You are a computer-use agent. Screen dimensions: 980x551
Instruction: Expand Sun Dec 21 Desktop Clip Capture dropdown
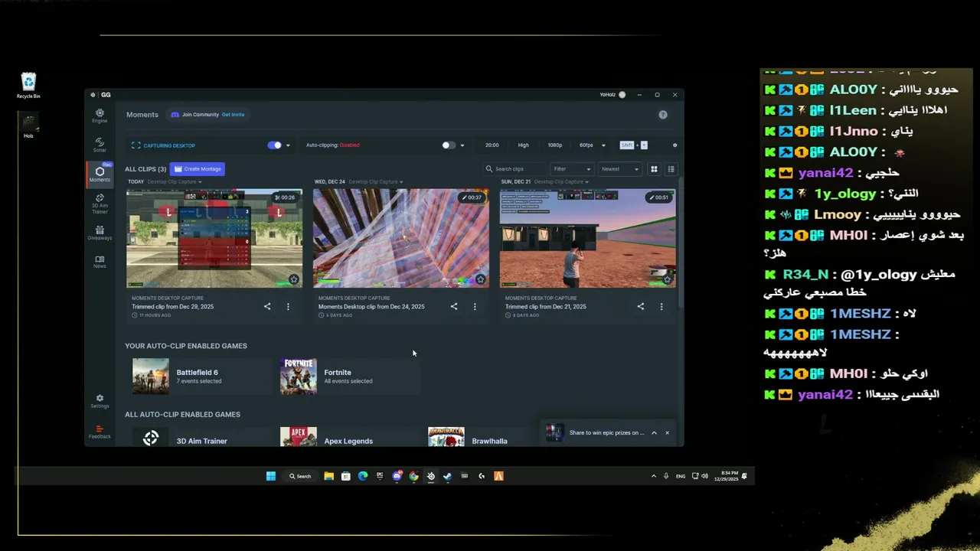click(562, 182)
